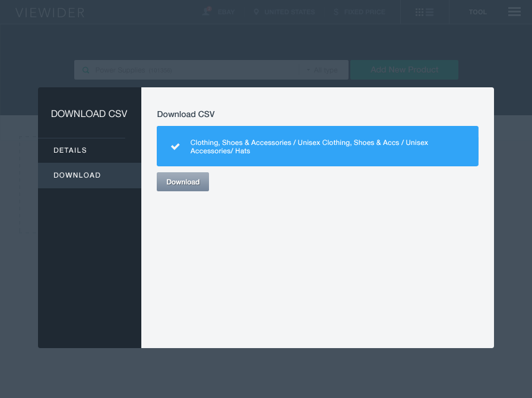
Task: Click the search magnifier icon
Action: click(x=85, y=70)
